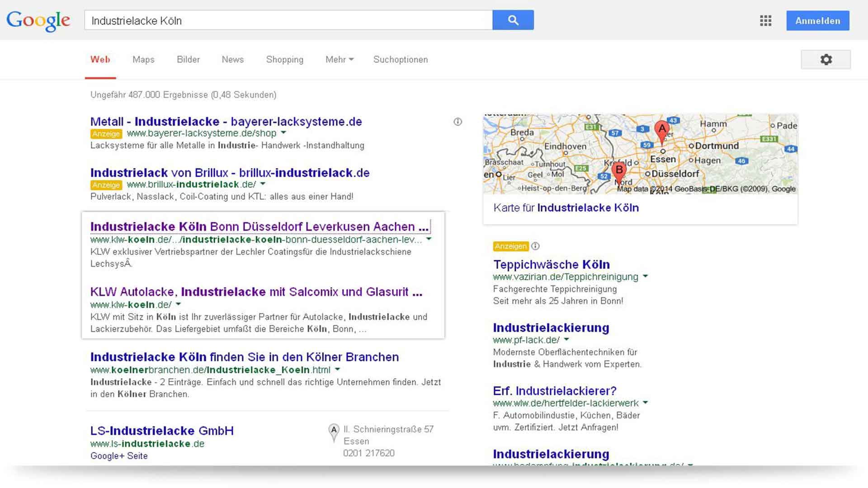Open KLW Autolacke, Industrielacke result
Viewport: 868px width, 488px height.
(256, 292)
